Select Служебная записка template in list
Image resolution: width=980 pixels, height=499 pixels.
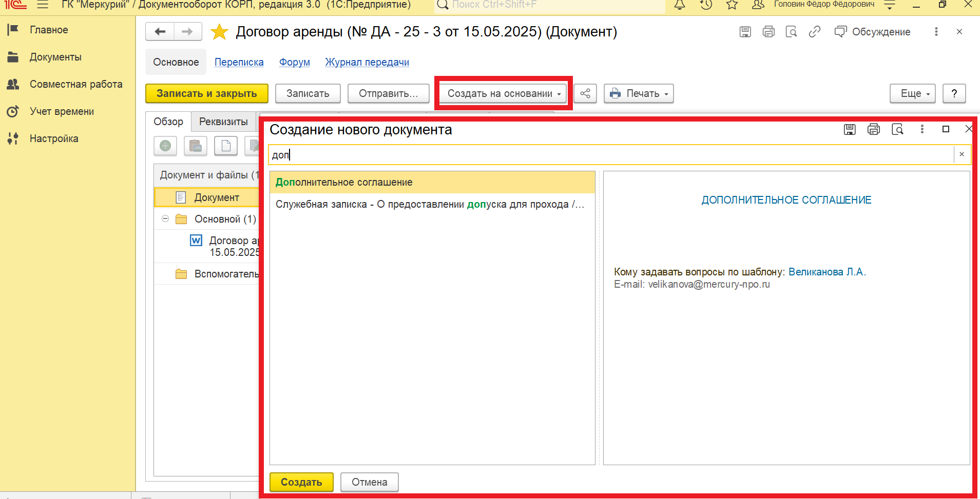[429, 204]
